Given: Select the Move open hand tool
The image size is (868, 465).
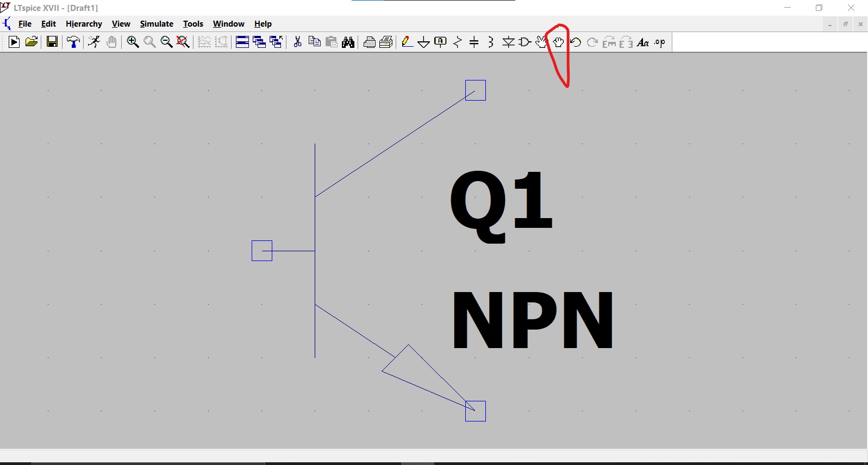Looking at the screenshot, I should (541, 42).
